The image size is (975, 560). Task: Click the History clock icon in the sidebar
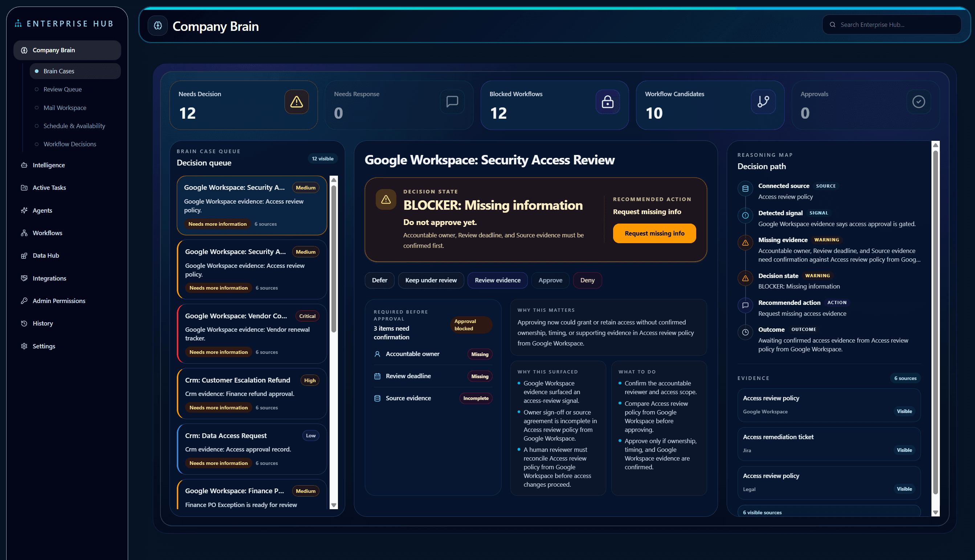coord(24,323)
